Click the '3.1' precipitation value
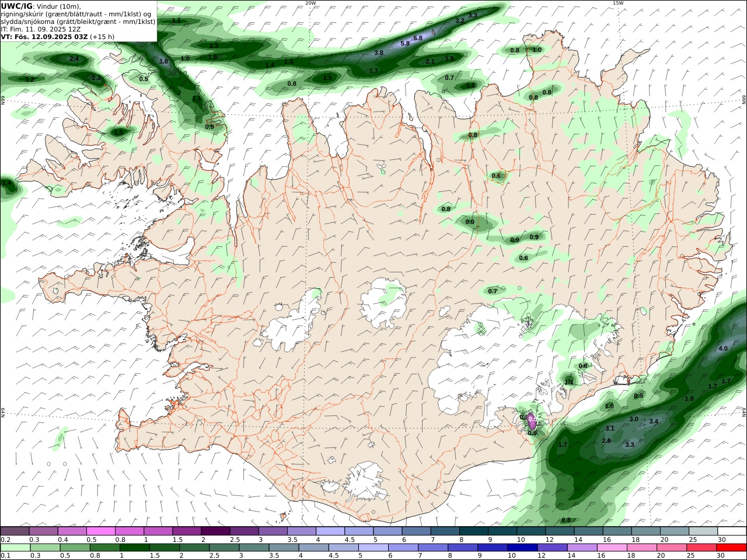 click(610, 428)
